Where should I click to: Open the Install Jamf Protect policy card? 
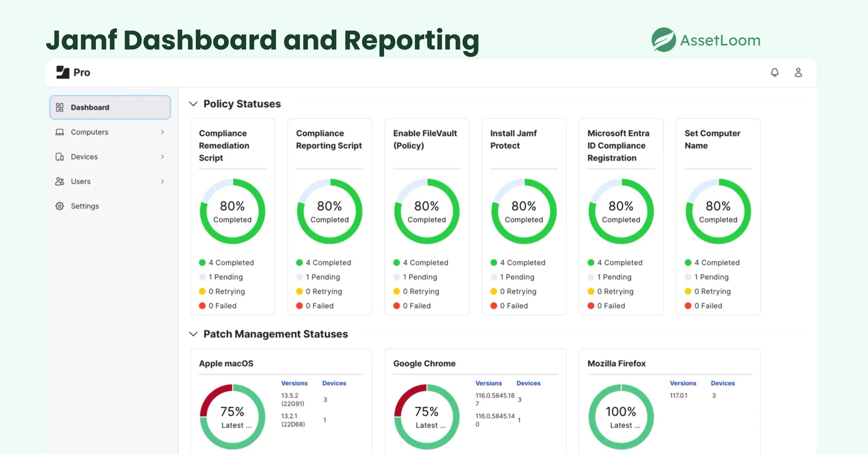tap(513, 139)
